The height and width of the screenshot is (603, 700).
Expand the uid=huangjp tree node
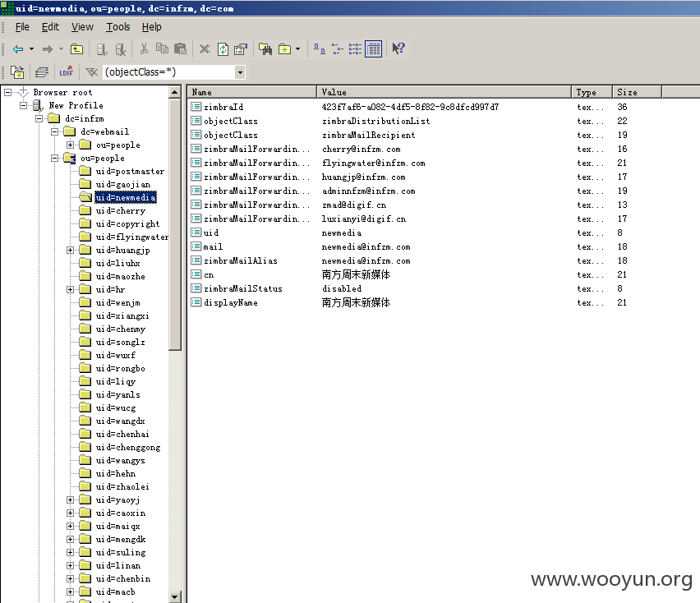[x=70, y=251]
